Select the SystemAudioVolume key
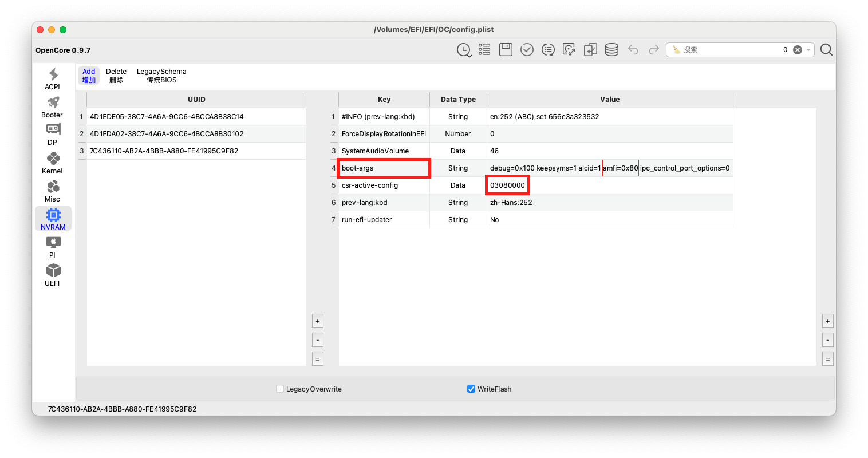 click(x=384, y=151)
